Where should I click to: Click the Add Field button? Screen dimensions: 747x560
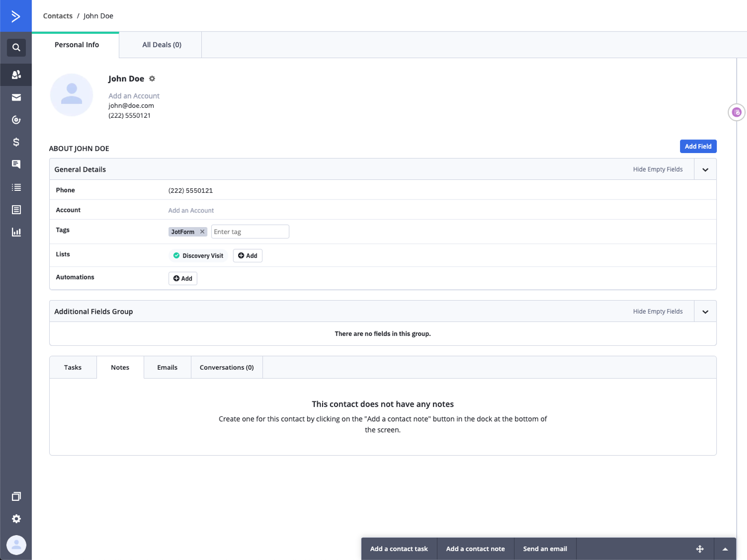click(x=698, y=147)
